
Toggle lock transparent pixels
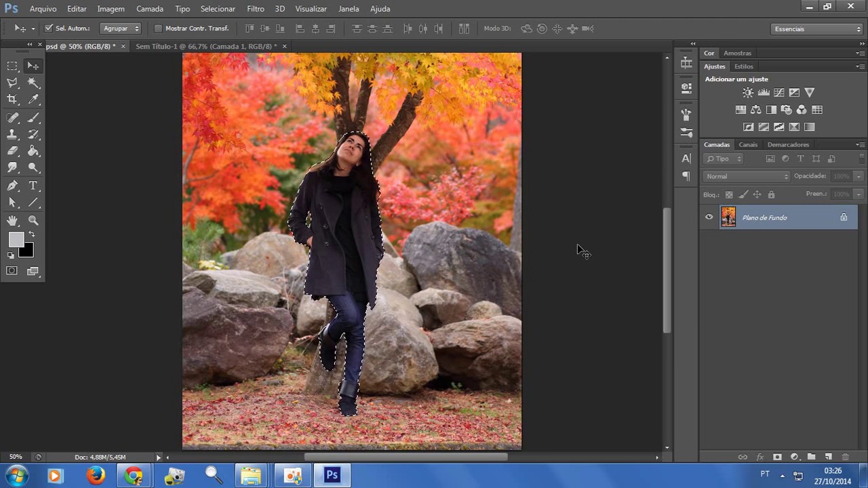[x=729, y=195]
